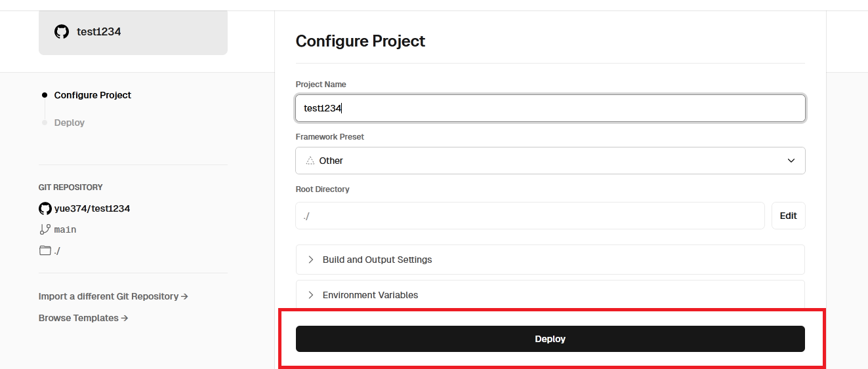
Task: Click the GitHub icon in test1234 card
Action: coord(62,31)
